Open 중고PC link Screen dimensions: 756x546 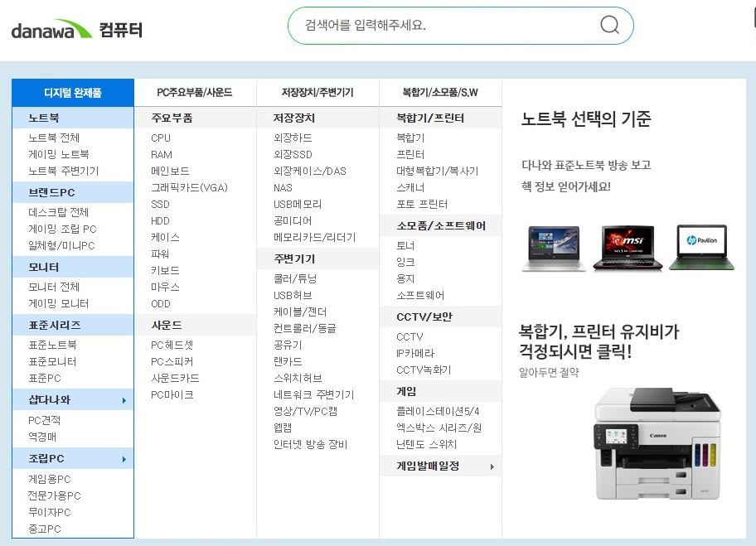click(45, 529)
